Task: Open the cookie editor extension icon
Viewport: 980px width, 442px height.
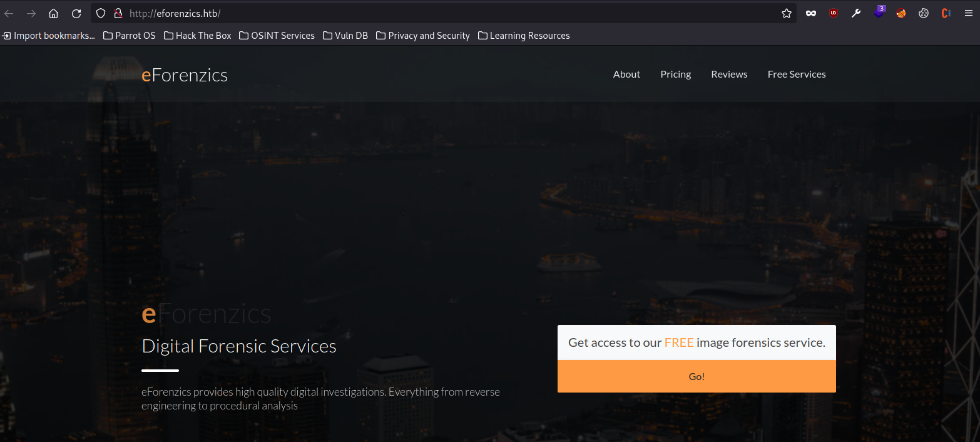Action: (924, 13)
